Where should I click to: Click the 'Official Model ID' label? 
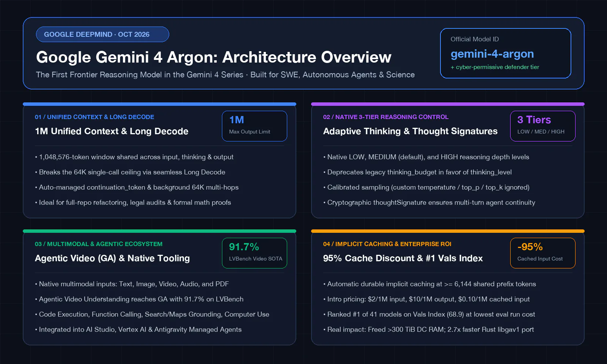[x=475, y=39]
